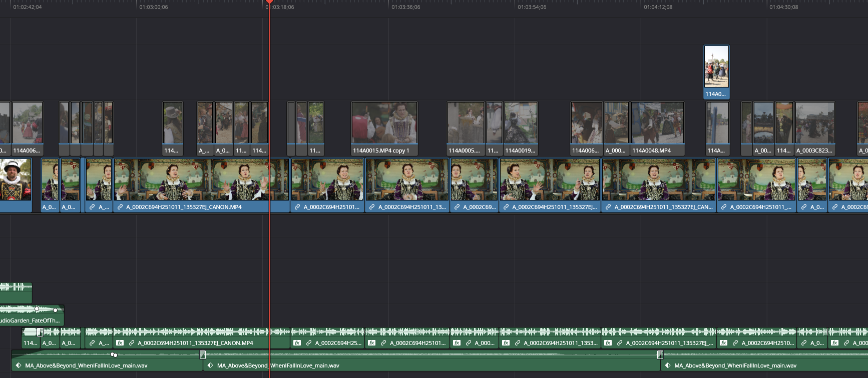
Task: Click audio label A_0002C694H251011_135327EJ_CANON.MP4
Action: 195,343
